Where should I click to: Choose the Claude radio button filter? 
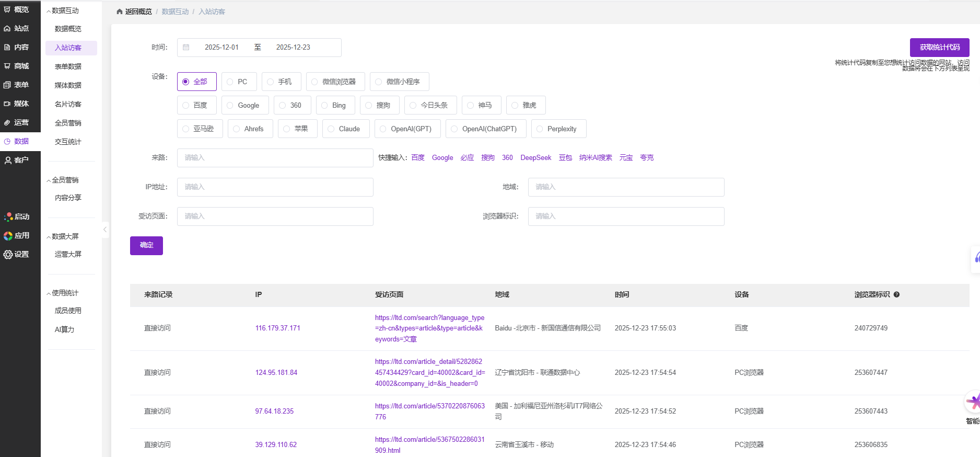[331, 129]
